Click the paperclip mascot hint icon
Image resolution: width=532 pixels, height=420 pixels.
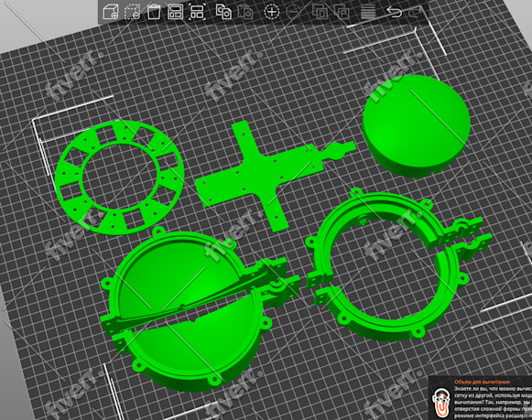441,403
